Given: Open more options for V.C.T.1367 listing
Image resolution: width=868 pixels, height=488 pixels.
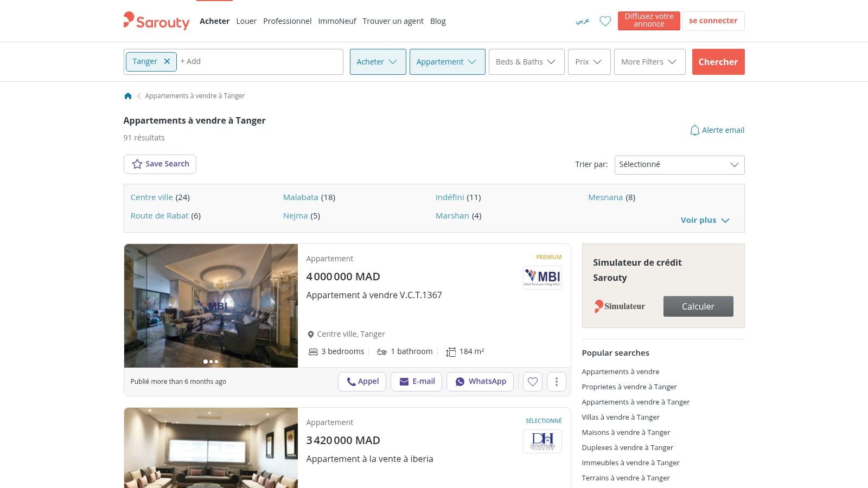Looking at the screenshot, I should (557, 382).
